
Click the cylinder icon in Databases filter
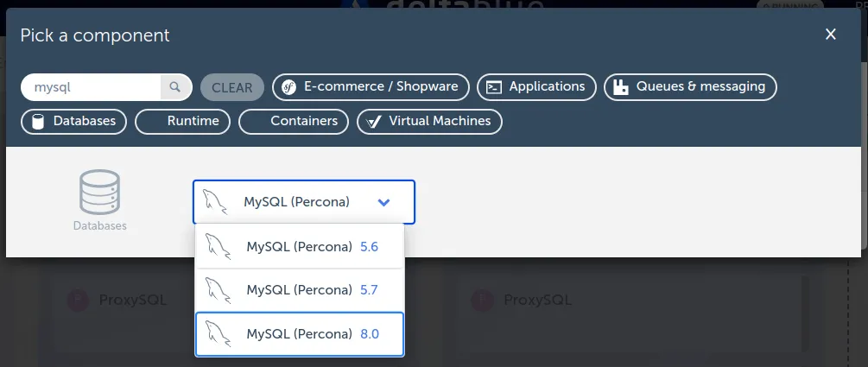click(x=38, y=122)
